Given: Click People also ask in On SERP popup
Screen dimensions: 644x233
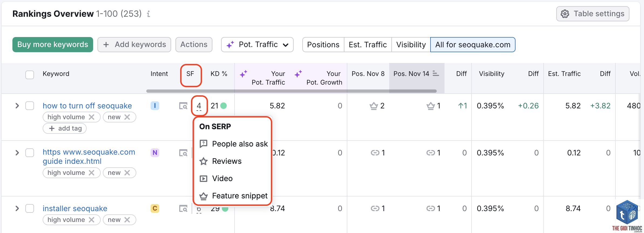Looking at the screenshot, I should (233, 144).
